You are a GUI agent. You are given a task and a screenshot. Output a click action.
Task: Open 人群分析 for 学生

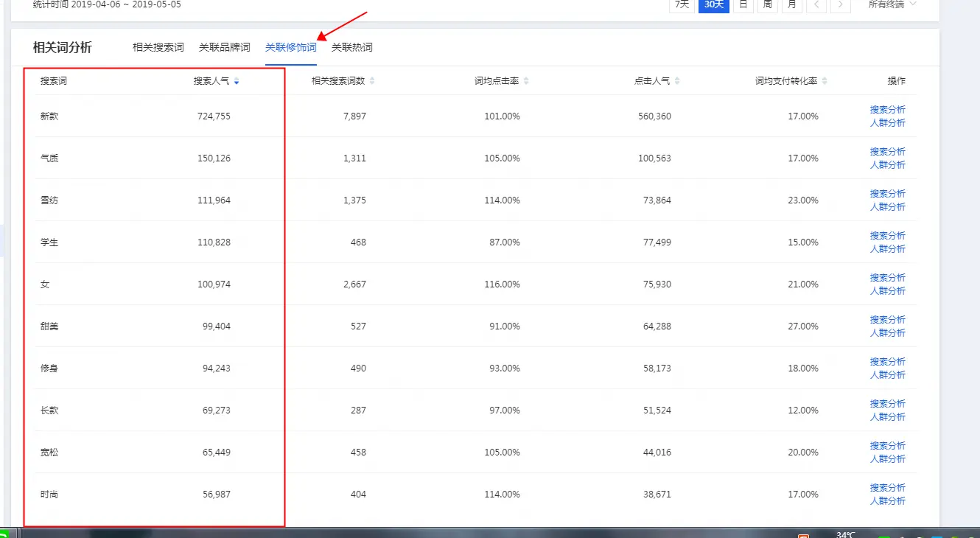(888, 249)
